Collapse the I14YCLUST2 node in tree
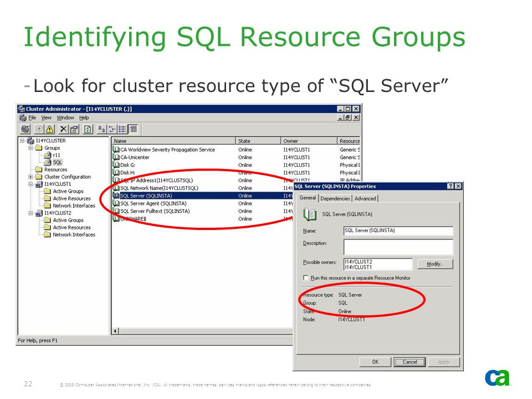 click(30, 213)
